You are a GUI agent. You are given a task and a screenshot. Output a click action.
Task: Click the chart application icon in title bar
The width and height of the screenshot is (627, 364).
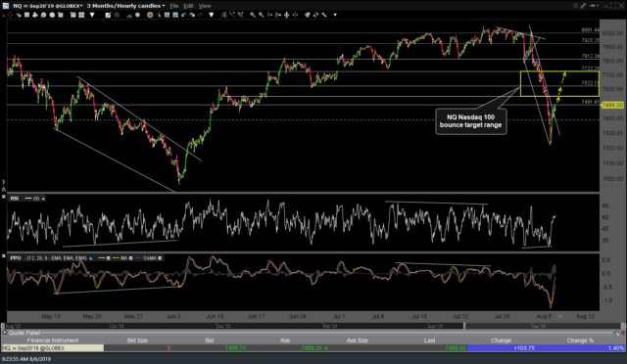coord(6,6)
